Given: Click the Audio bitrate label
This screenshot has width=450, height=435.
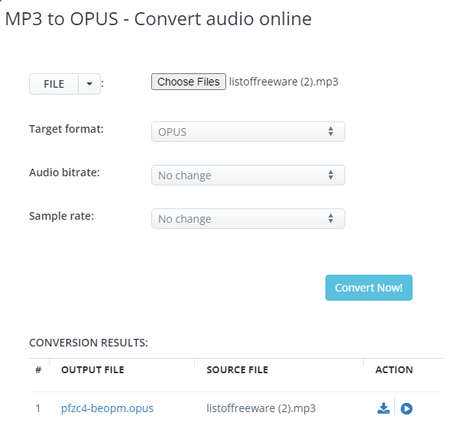Looking at the screenshot, I should [x=64, y=172].
